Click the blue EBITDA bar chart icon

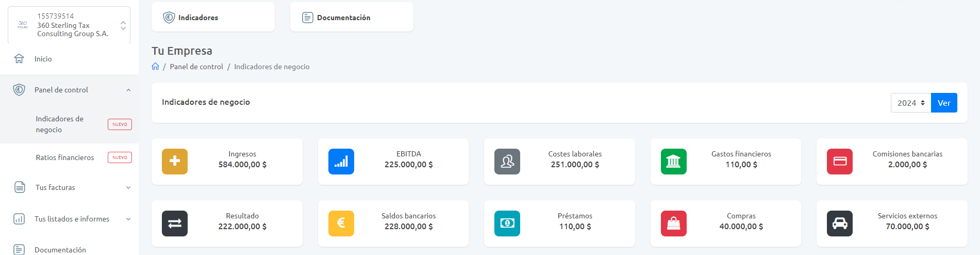pyautogui.click(x=341, y=162)
